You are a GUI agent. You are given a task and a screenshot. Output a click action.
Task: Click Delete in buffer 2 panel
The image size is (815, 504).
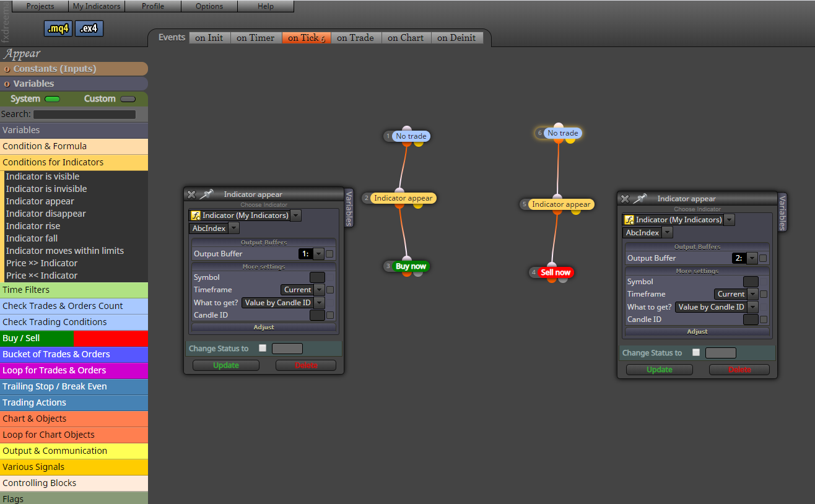[739, 370]
